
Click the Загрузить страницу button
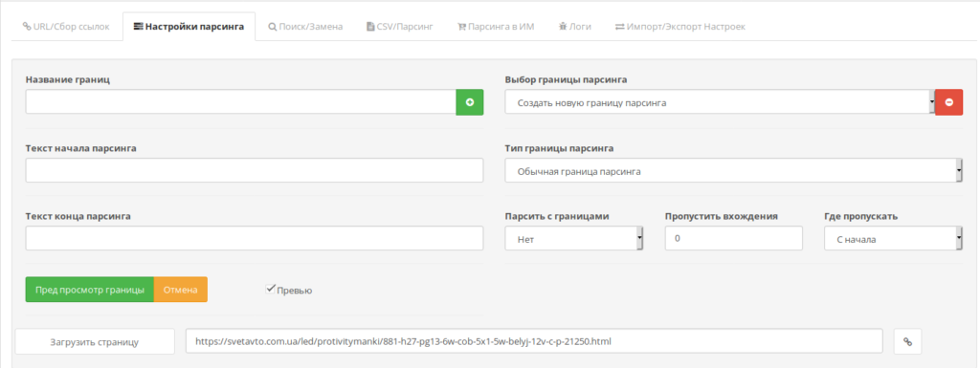pos(95,342)
